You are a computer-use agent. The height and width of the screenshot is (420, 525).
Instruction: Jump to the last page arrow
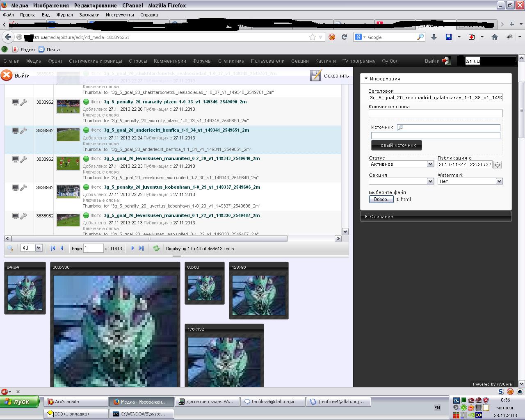142,248
